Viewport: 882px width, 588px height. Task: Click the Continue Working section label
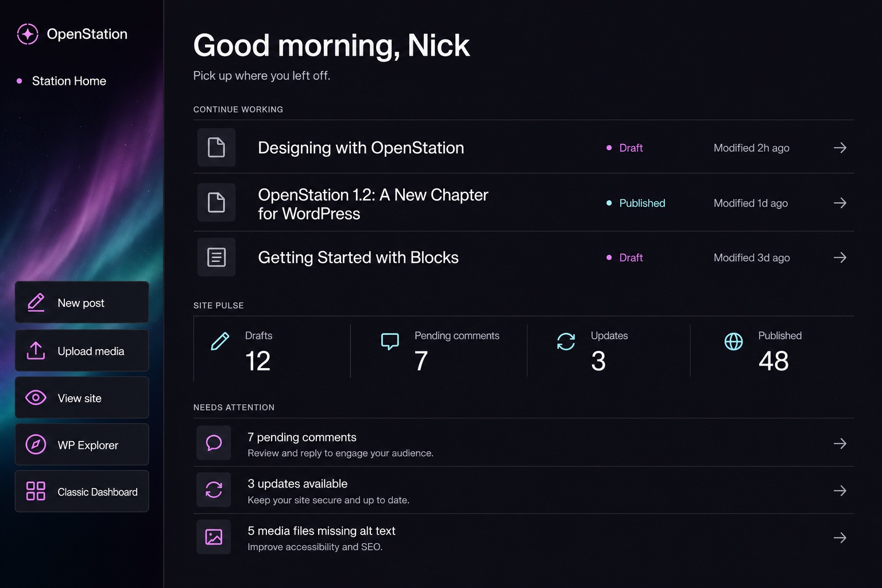pos(238,109)
